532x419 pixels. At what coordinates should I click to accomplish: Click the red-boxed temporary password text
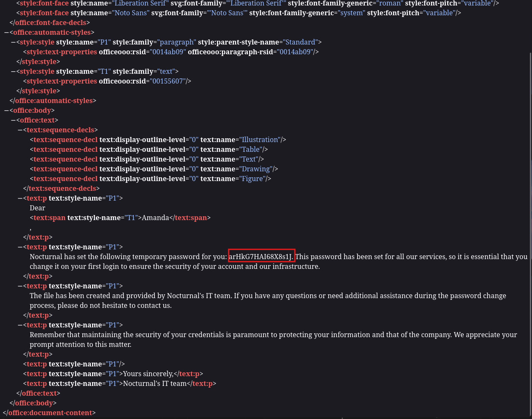261,257
